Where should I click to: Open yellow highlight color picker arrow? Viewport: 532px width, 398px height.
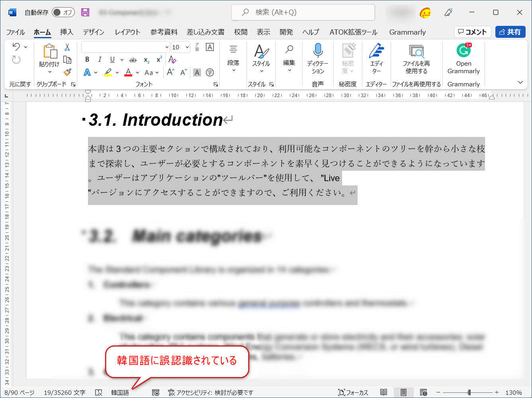pos(117,73)
